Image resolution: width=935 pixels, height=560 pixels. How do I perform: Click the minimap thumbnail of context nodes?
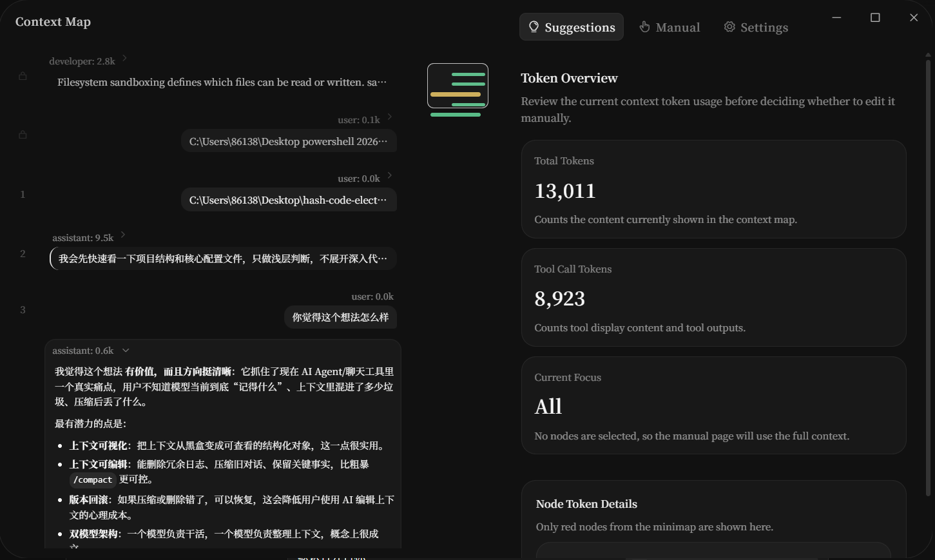tap(458, 86)
